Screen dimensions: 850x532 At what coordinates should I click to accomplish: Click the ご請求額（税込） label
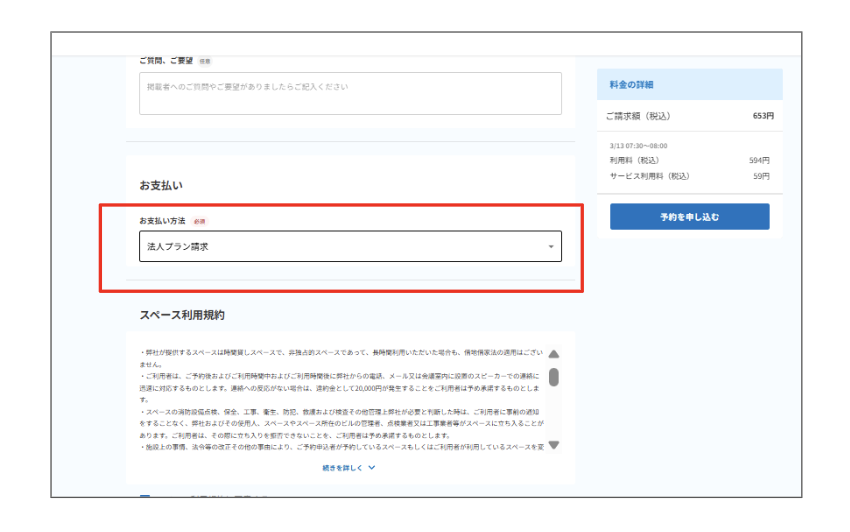pos(638,116)
